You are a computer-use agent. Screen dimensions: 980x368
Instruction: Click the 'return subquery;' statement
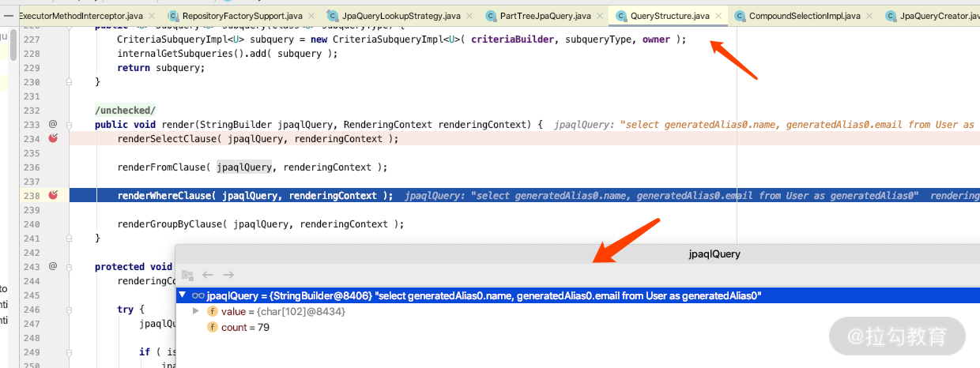coord(160,67)
